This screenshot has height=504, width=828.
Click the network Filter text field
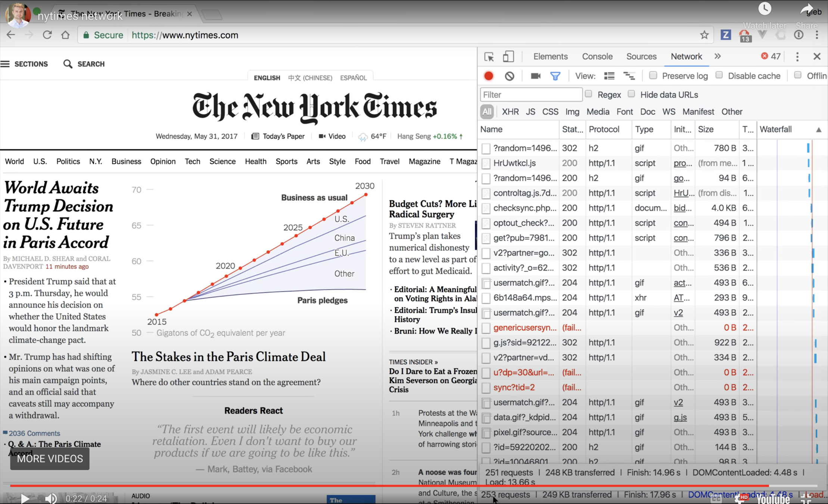pyautogui.click(x=530, y=94)
